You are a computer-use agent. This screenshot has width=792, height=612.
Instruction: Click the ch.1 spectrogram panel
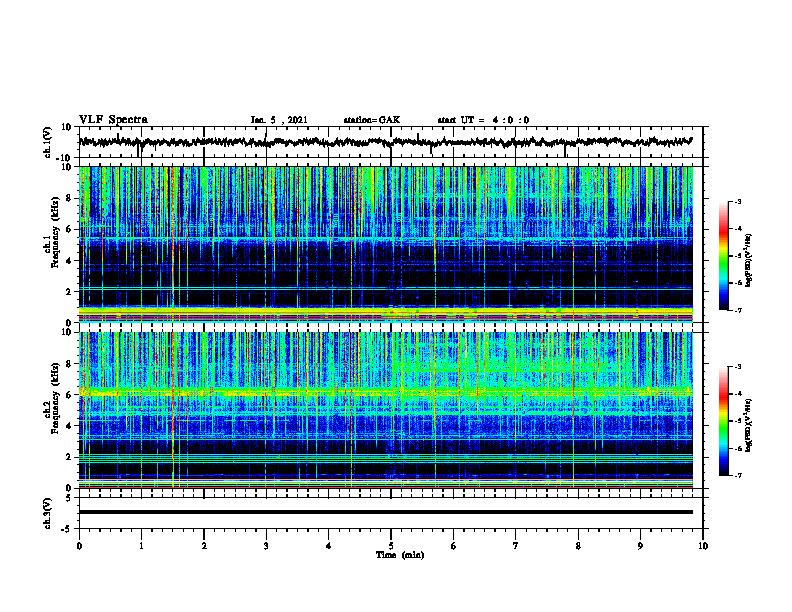coord(385,244)
